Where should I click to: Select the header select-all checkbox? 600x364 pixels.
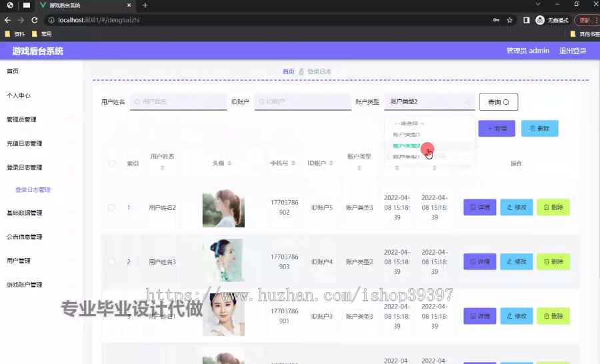coord(112,163)
